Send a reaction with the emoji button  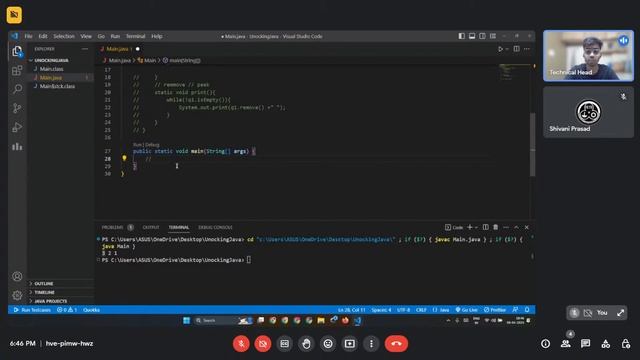[x=328, y=344]
